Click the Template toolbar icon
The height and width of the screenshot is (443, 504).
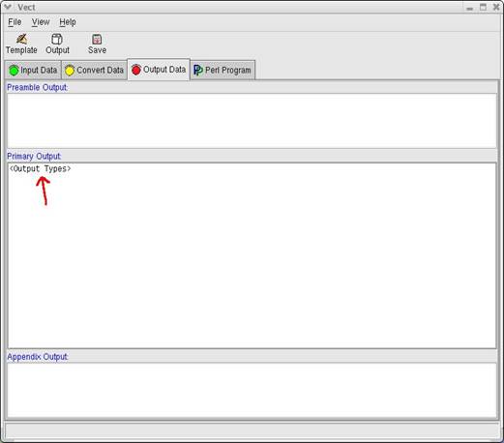pos(21,40)
